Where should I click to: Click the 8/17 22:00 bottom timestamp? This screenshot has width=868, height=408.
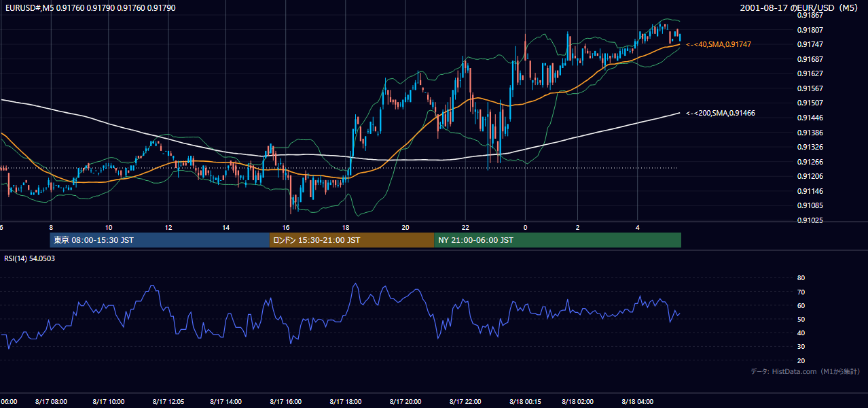[465, 402]
